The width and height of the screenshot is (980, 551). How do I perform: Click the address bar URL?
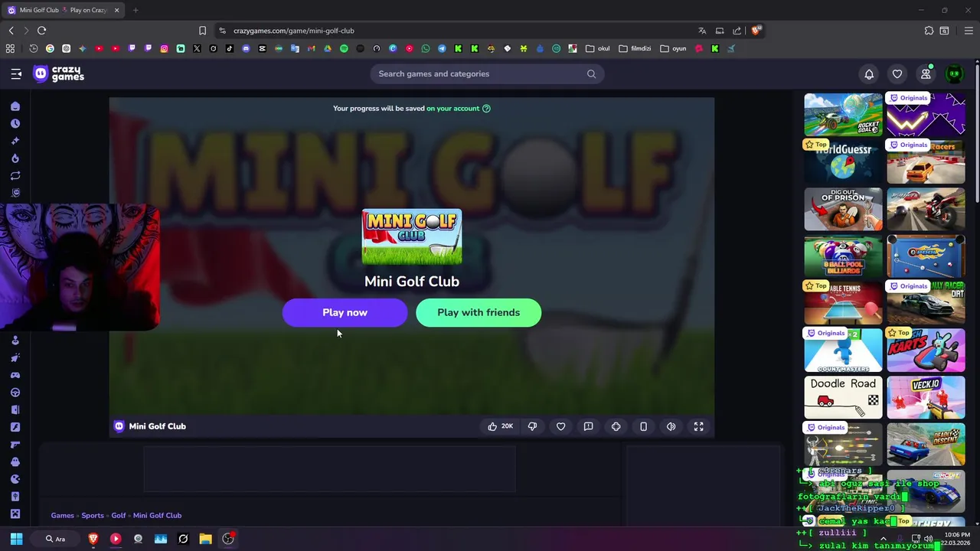click(x=293, y=31)
